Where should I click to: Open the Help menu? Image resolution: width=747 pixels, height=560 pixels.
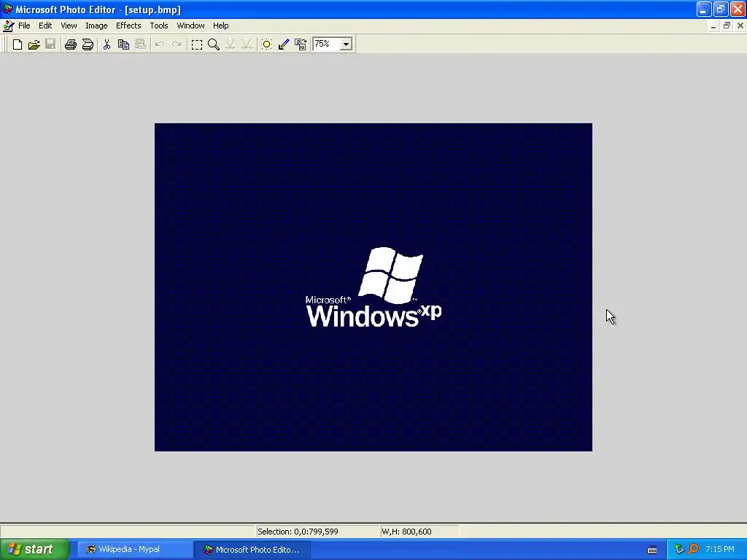pos(220,26)
